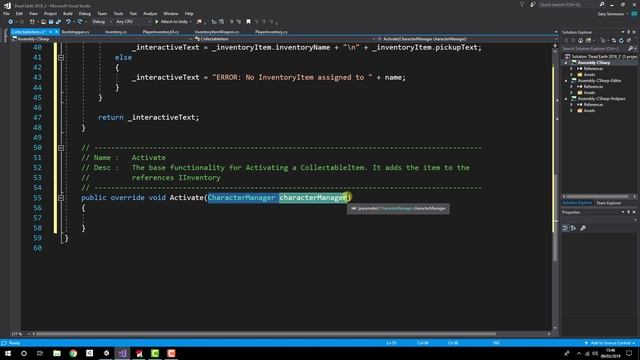Image resolution: width=640 pixels, height=360 pixels.
Task: Collapse the else block at line 41
Action: coord(61,58)
